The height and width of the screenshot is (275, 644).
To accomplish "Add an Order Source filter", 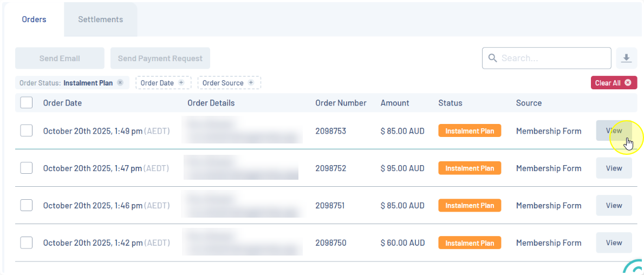I will click(x=229, y=82).
